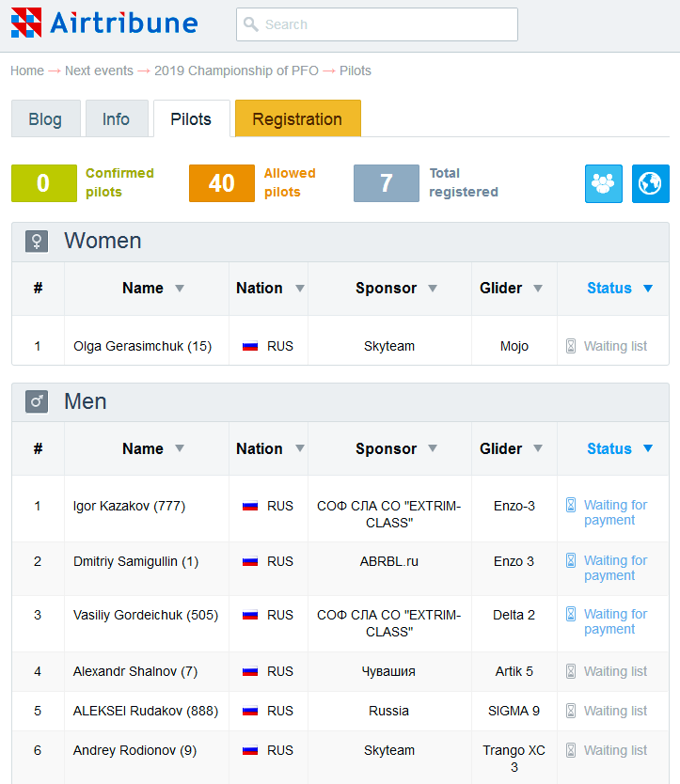Screen dimensions: 680x784
Task: Open the globe map view icon
Action: [650, 183]
